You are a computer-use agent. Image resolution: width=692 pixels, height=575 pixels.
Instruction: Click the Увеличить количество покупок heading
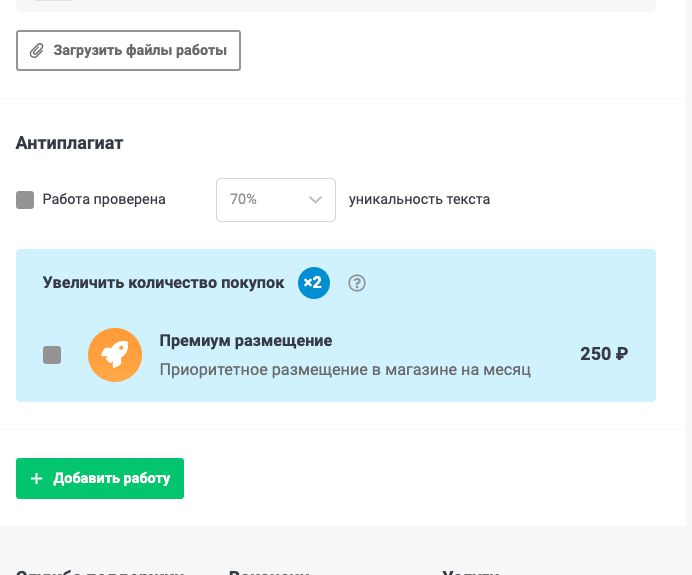coord(164,283)
